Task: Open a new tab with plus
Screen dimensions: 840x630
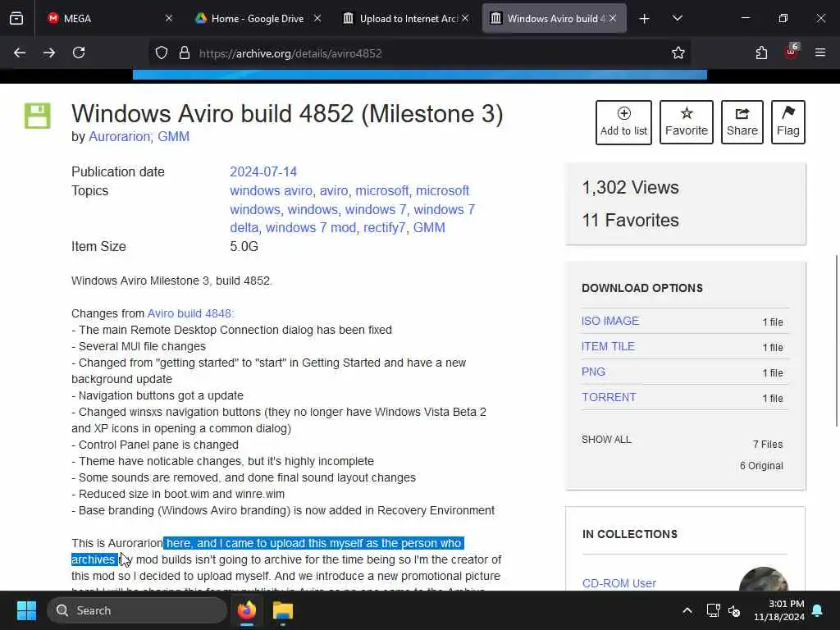Action: (x=644, y=19)
